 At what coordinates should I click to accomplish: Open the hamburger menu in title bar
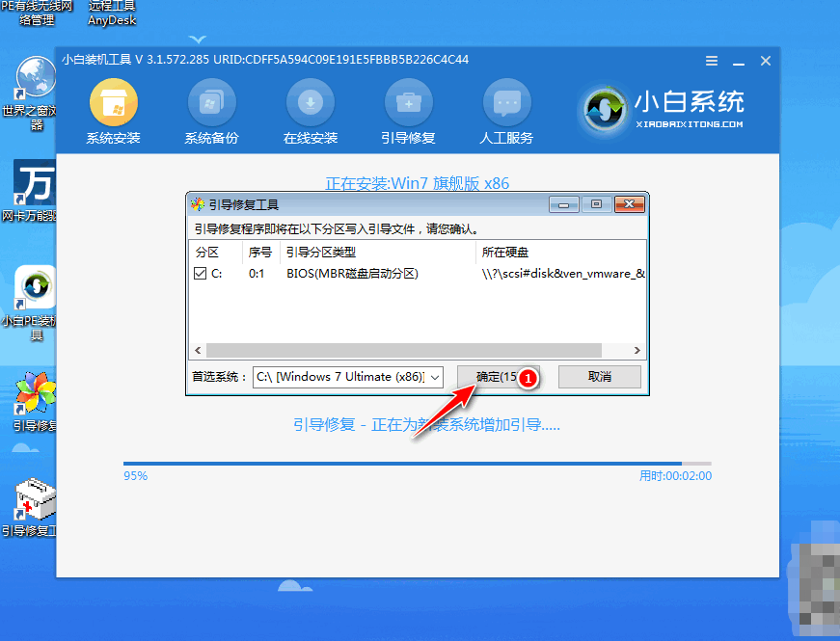pos(712,61)
